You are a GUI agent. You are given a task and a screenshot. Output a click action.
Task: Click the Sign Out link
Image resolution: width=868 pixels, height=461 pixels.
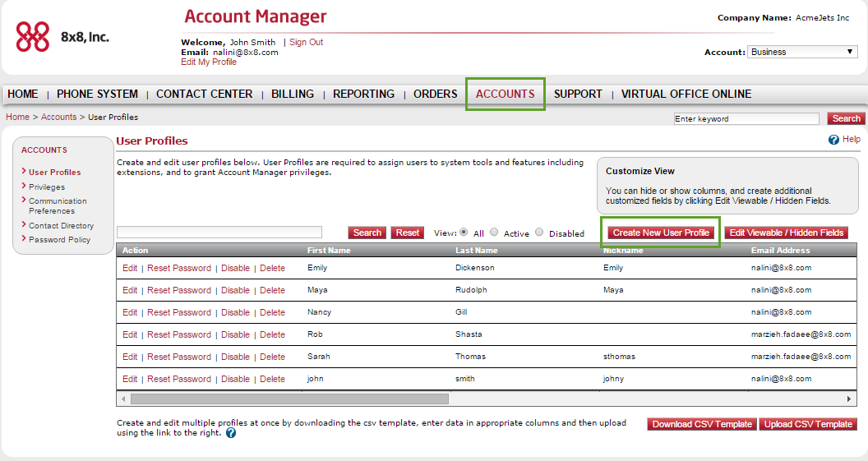pos(306,42)
